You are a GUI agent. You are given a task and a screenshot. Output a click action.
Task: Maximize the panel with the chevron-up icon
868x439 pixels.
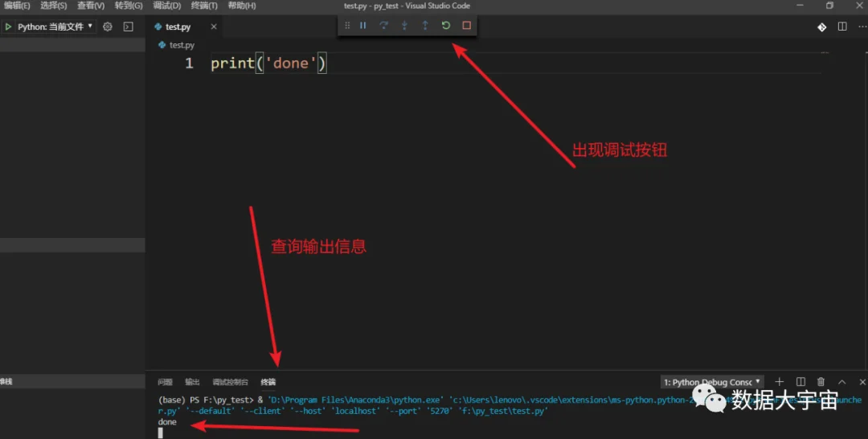(x=842, y=382)
